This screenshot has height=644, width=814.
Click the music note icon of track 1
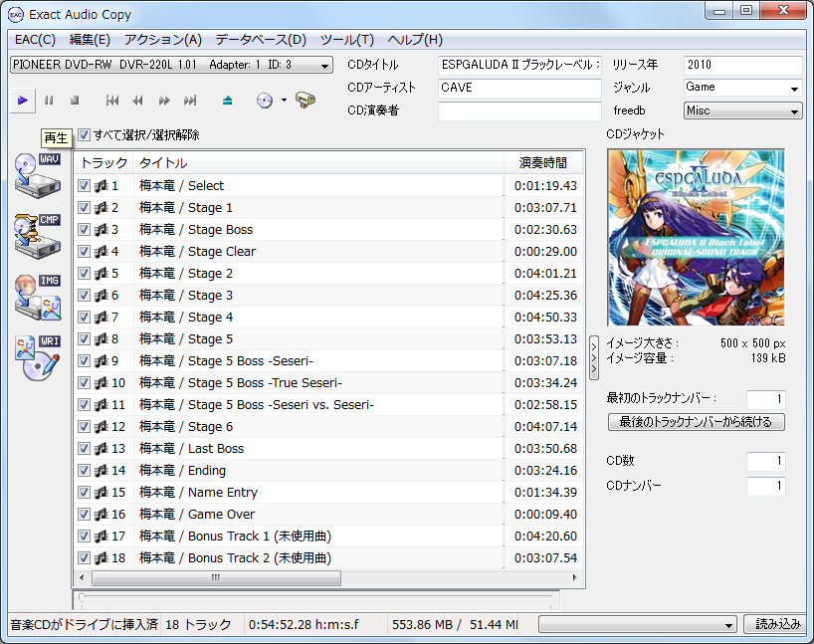pos(102,185)
